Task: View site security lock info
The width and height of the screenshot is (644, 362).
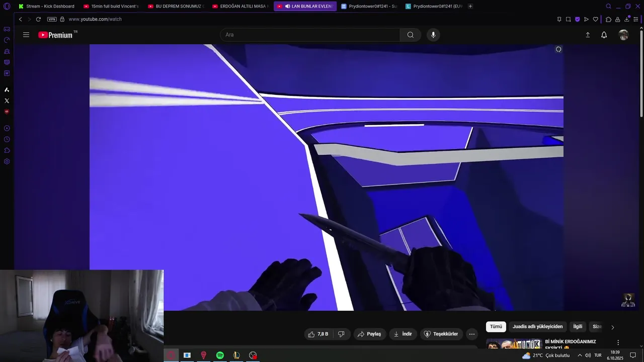Action: point(62,19)
